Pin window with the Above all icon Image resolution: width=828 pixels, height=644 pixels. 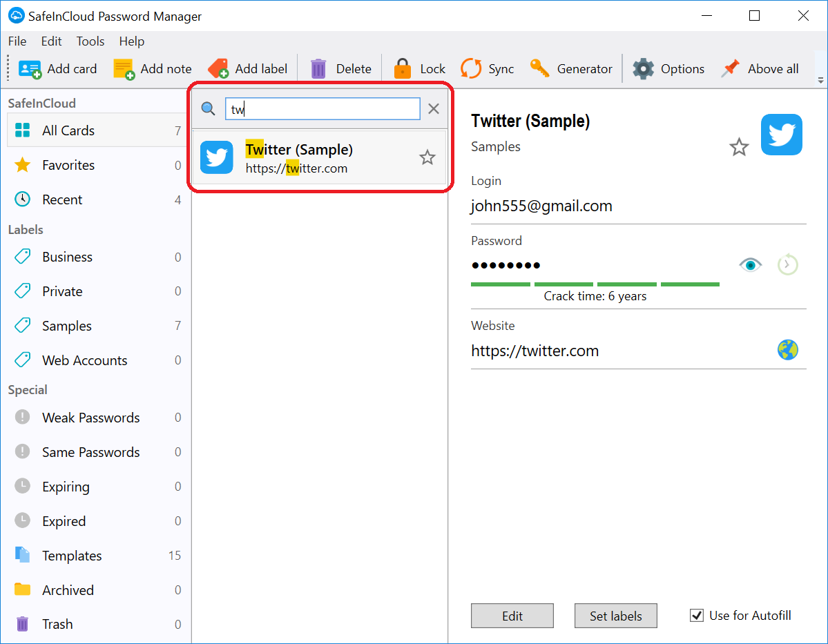click(x=731, y=68)
